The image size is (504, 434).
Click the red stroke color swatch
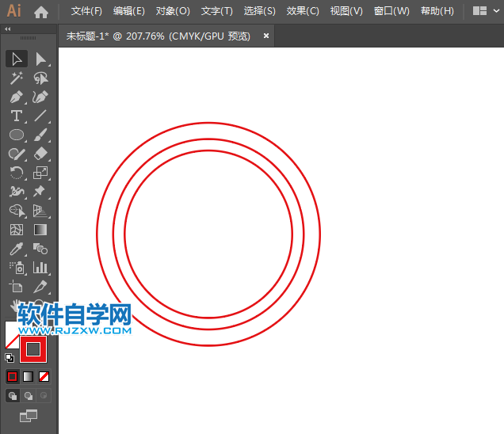click(33, 348)
